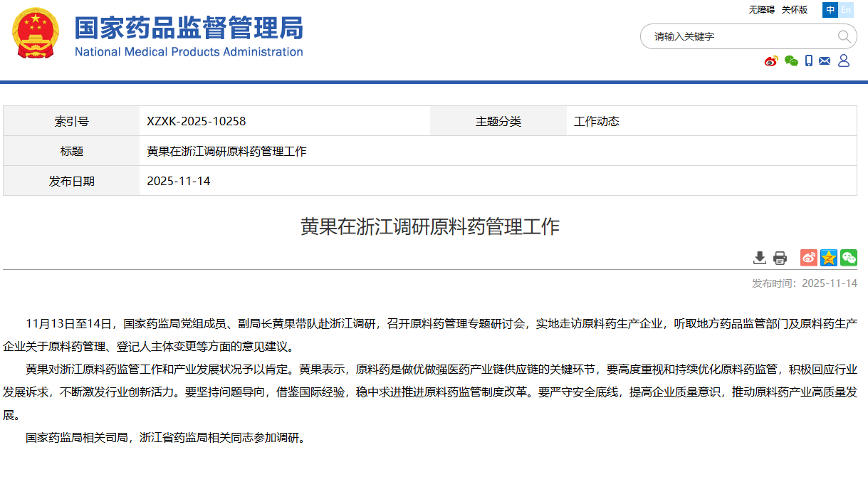Print the article using the printer icon

pyautogui.click(x=779, y=258)
